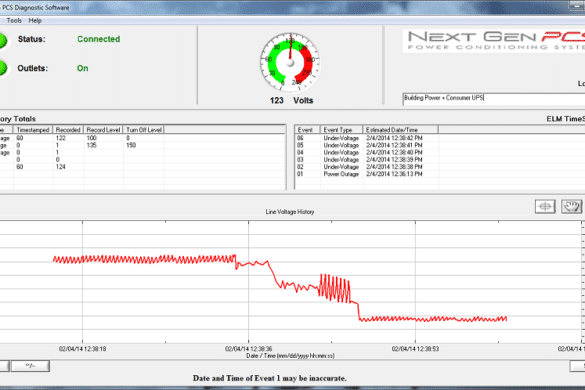This screenshot has width=585, height=390.
Task: Click the Outlets On status text
Action: [x=82, y=68]
